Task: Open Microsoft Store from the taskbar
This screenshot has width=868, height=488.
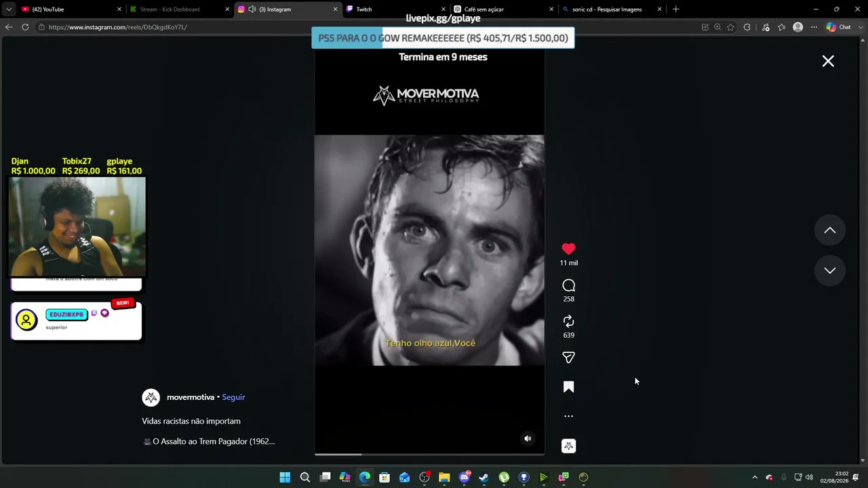Action: (x=384, y=477)
